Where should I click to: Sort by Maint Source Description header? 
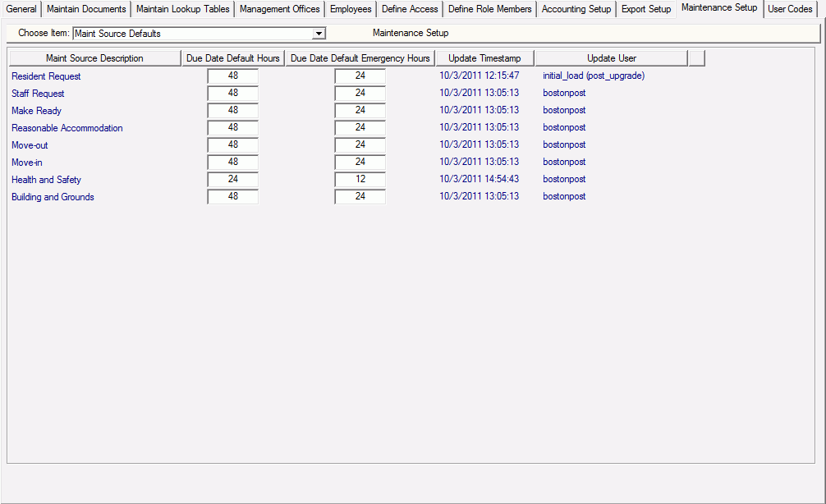94,58
